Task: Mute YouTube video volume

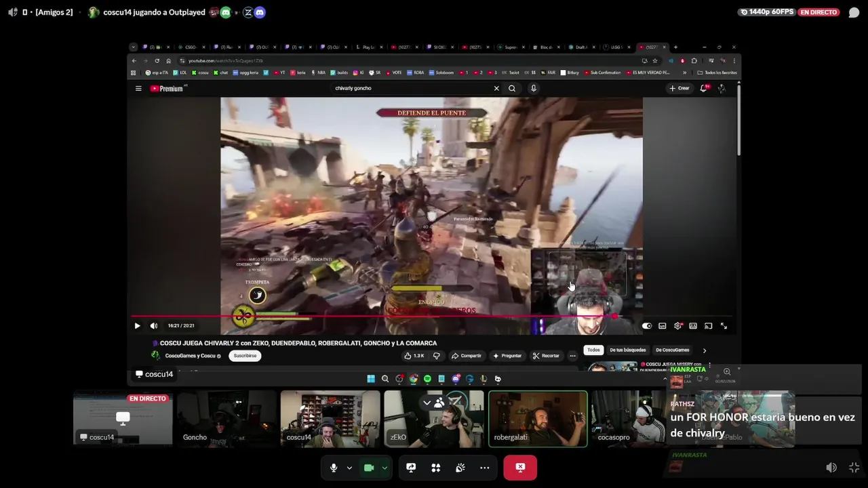Action: coord(153,326)
